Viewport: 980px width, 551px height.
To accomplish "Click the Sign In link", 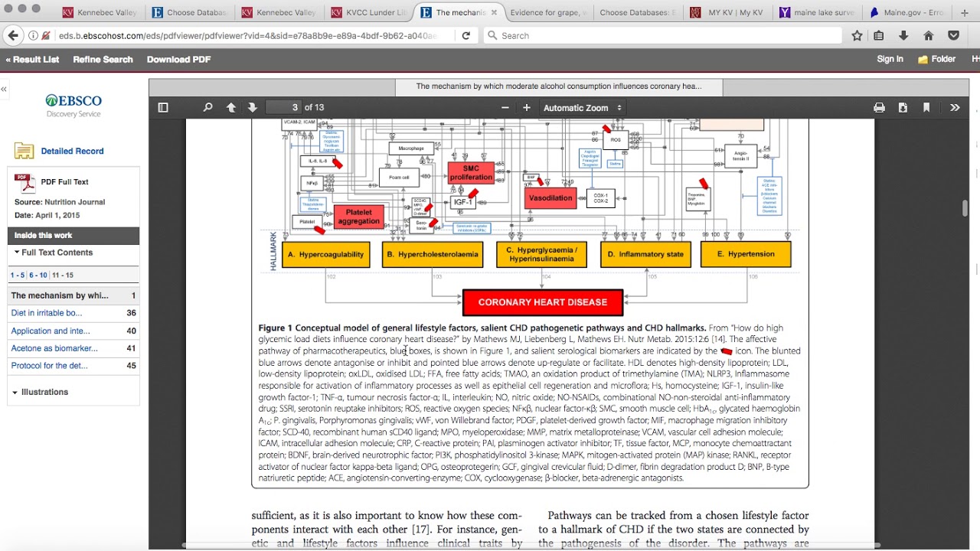I will [x=890, y=59].
